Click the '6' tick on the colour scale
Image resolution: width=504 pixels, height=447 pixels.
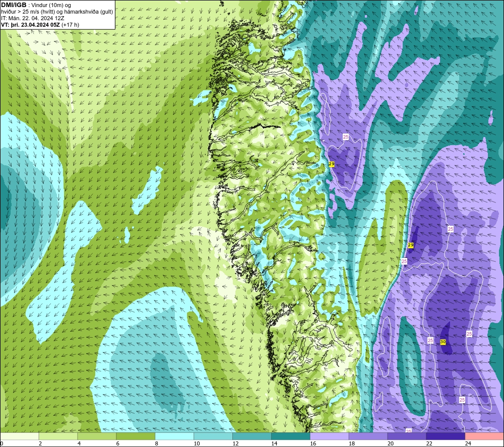click(x=117, y=443)
